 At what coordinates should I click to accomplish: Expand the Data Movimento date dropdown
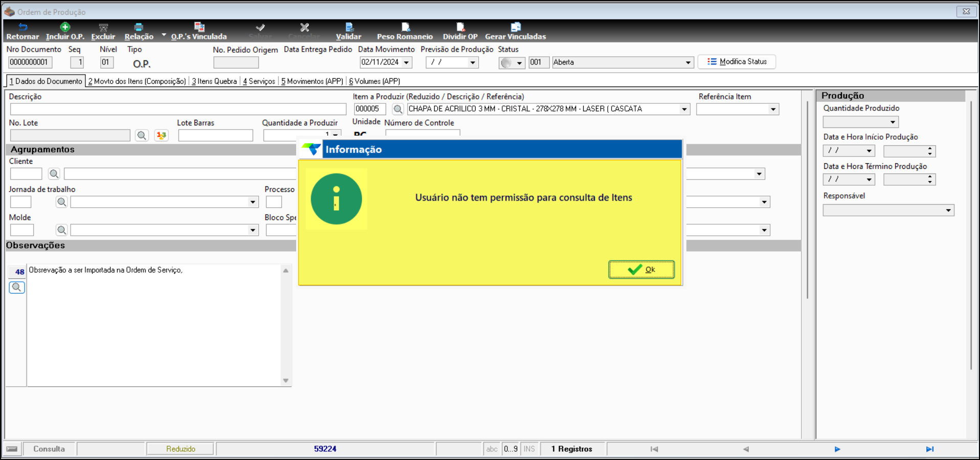point(407,62)
